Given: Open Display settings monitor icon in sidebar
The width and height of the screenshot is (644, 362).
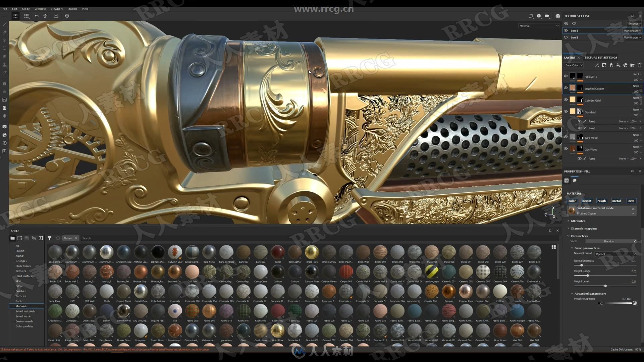Looking at the screenshot, I should [x=4, y=127].
